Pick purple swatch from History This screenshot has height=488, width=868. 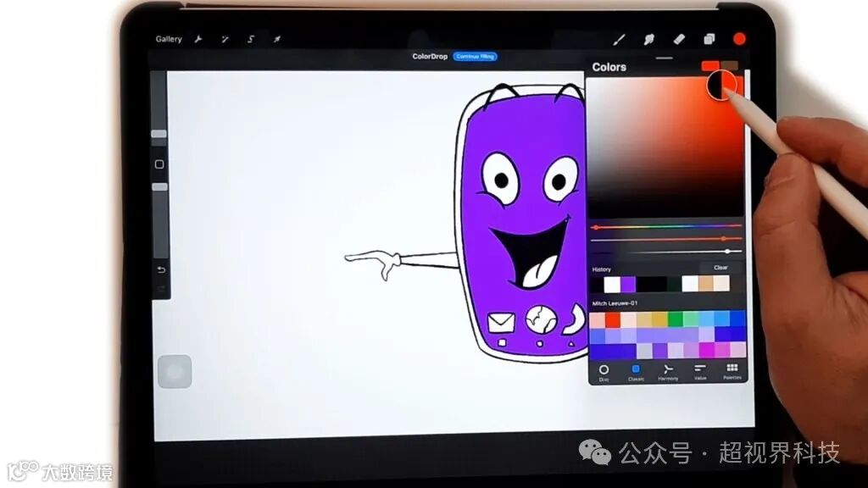(x=628, y=285)
